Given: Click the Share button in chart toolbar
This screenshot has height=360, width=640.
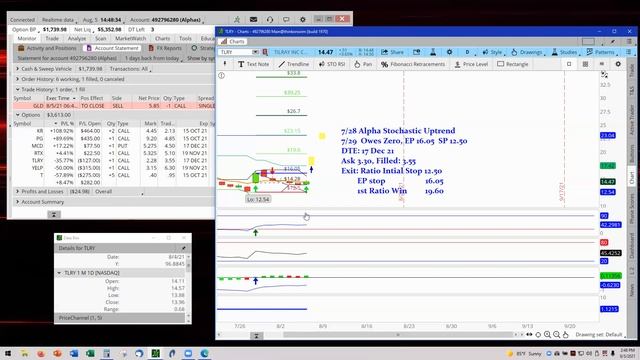Looking at the screenshot, I should pos(392,52).
